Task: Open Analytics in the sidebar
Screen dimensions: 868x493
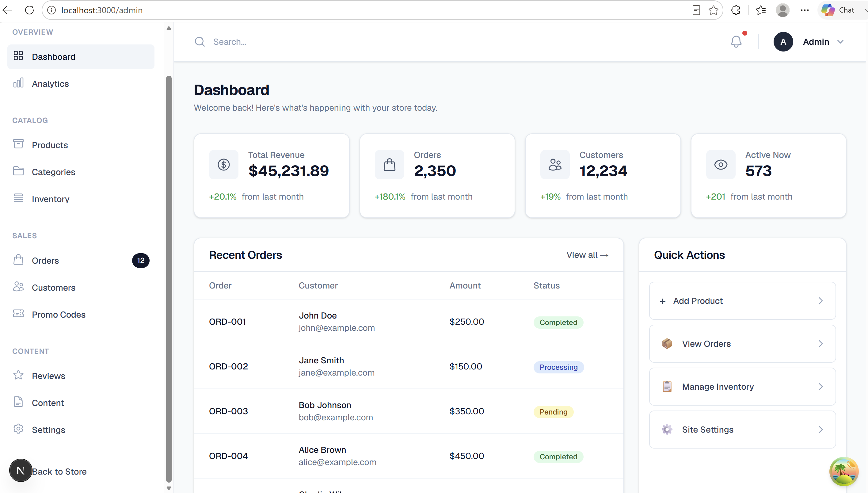Action: 81,84
